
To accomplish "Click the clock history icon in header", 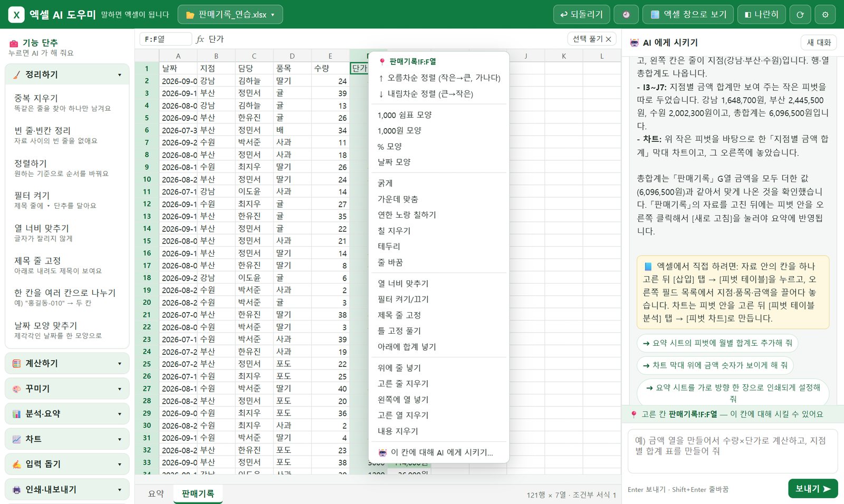I will pyautogui.click(x=626, y=15).
